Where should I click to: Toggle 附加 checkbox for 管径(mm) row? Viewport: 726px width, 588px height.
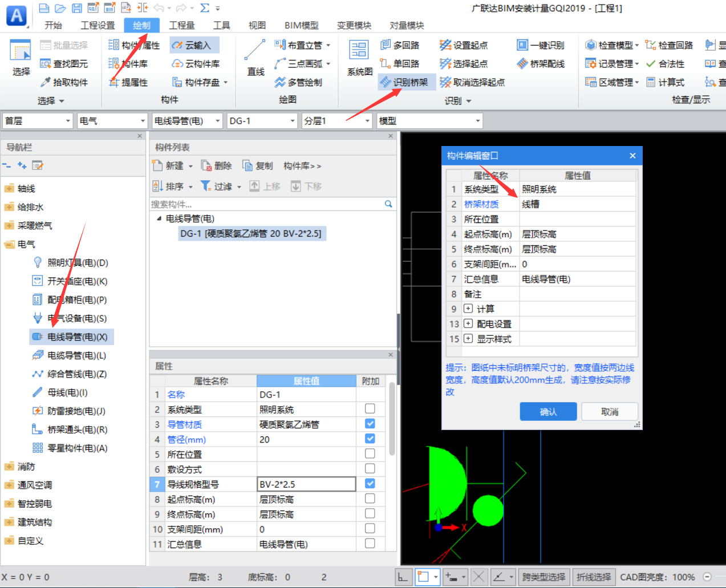tap(370, 439)
